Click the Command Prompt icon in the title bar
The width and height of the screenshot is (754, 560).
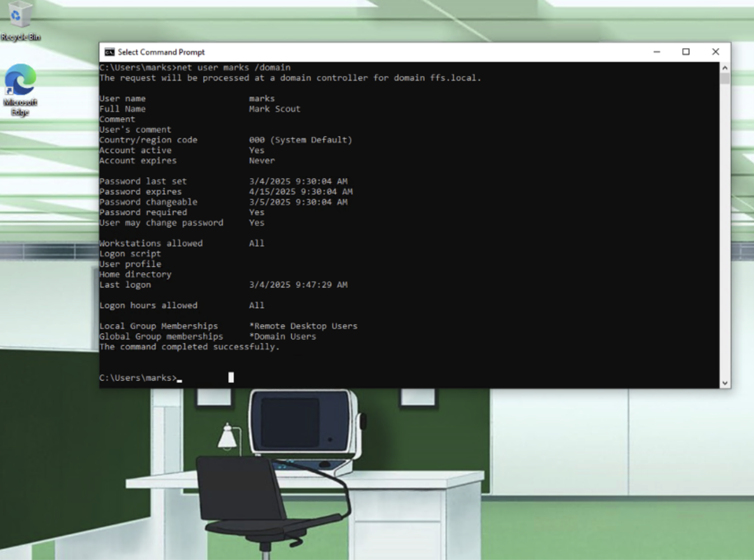tap(109, 52)
